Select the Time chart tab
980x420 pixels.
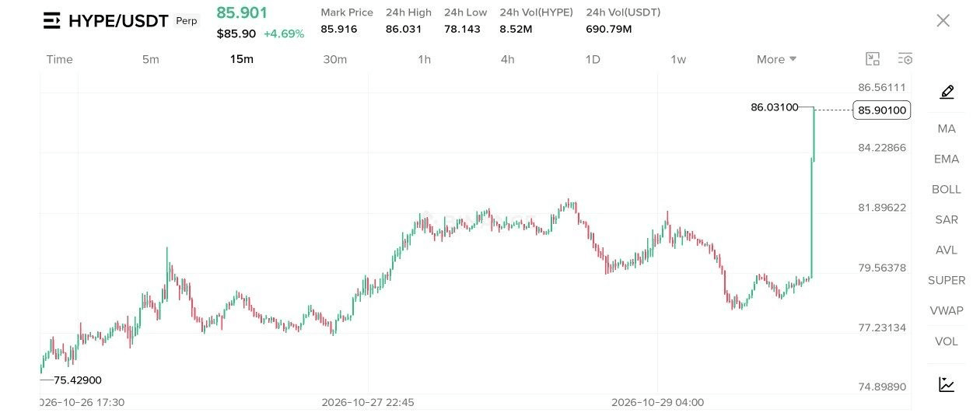tap(60, 60)
